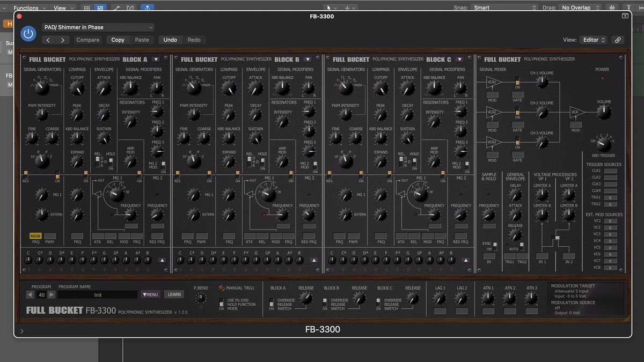Open the View menu in Logic toolbar
Viewport: 644px width, 362px height.
click(x=63, y=8)
